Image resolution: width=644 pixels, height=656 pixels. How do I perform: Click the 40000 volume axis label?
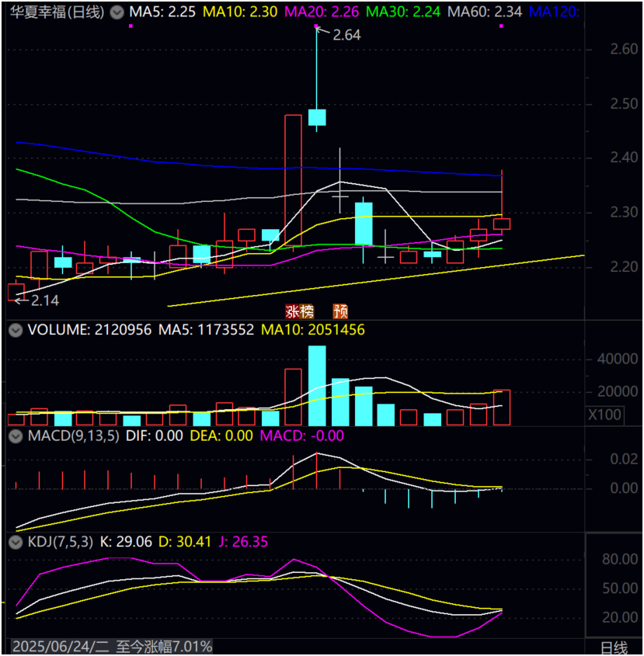pos(618,359)
